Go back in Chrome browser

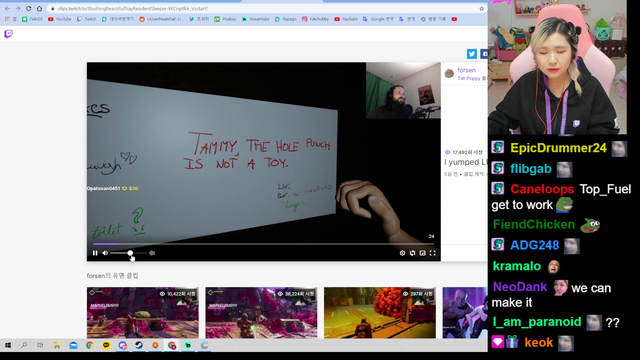point(7,9)
